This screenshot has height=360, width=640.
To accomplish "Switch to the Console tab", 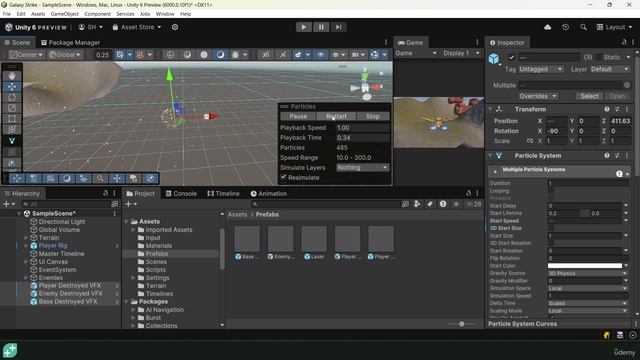I will pyautogui.click(x=181, y=193).
